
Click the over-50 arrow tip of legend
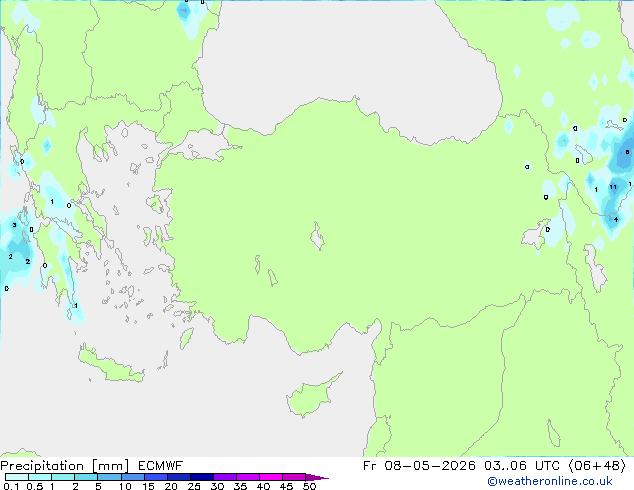317,477
